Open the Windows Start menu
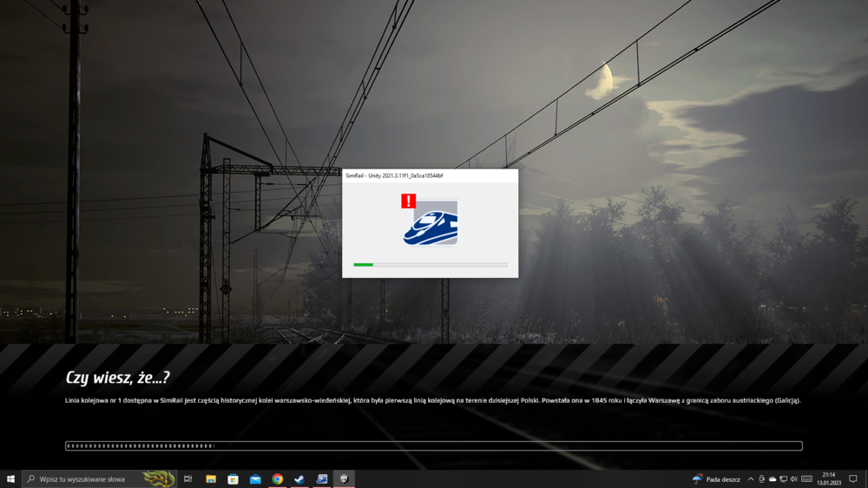 (x=10, y=479)
